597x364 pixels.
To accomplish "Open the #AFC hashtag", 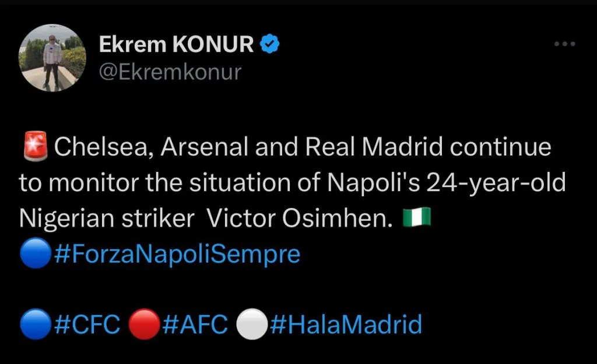I will click(x=195, y=324).
